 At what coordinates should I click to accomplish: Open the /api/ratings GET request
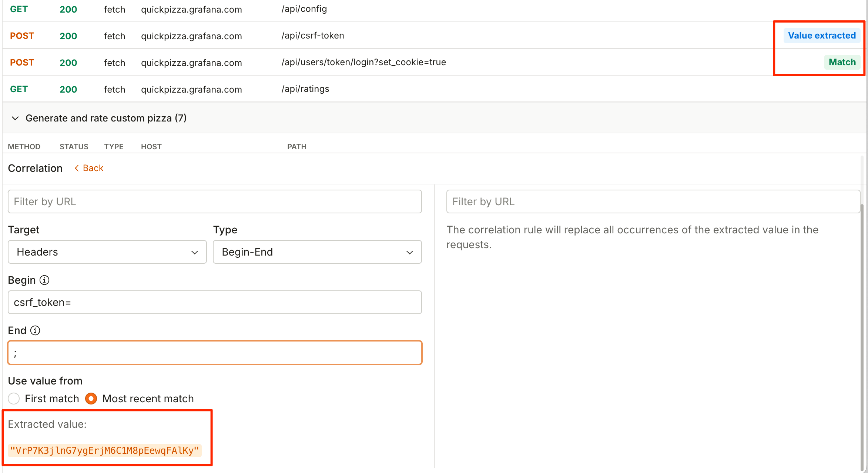305,89
